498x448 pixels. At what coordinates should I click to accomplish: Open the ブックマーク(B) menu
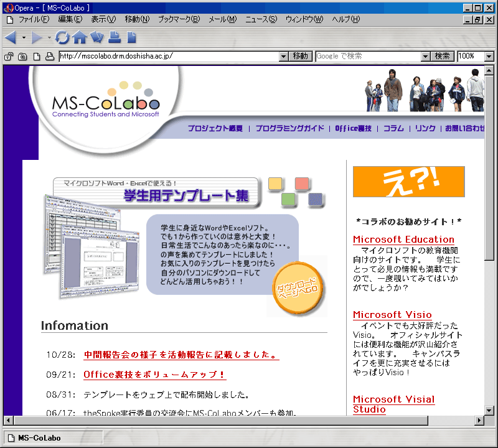click(179, 19)
